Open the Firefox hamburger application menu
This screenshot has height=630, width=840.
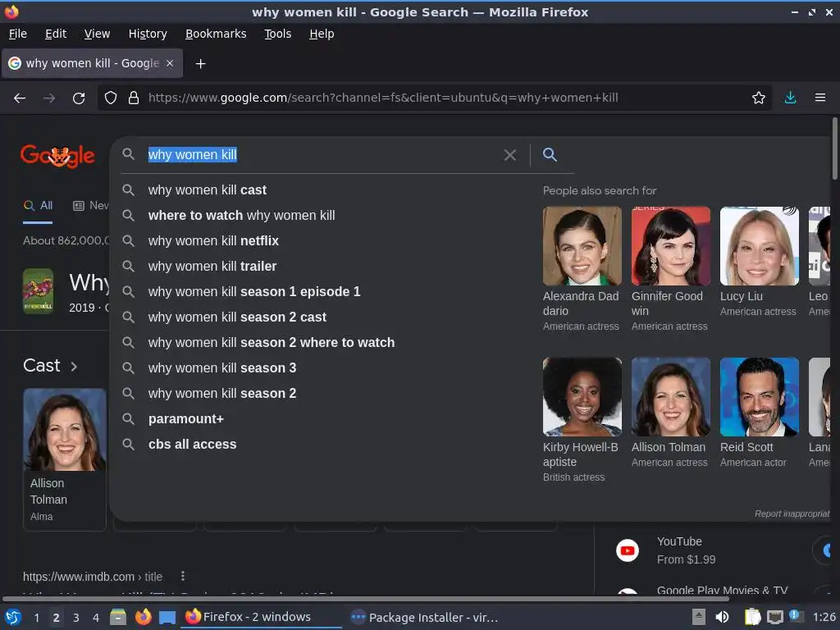click(820, 98)
